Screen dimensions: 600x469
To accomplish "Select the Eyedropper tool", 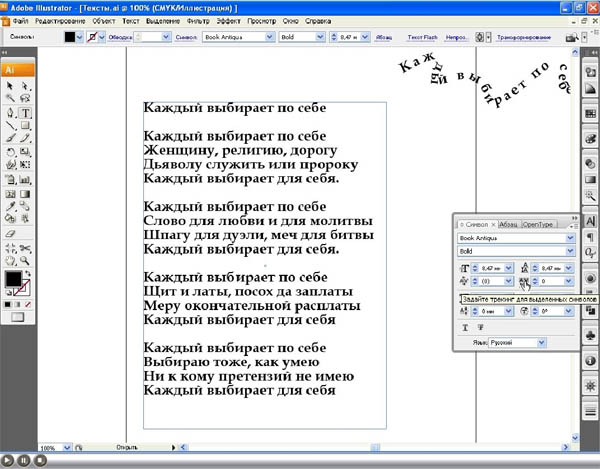I will pos(9,205).
